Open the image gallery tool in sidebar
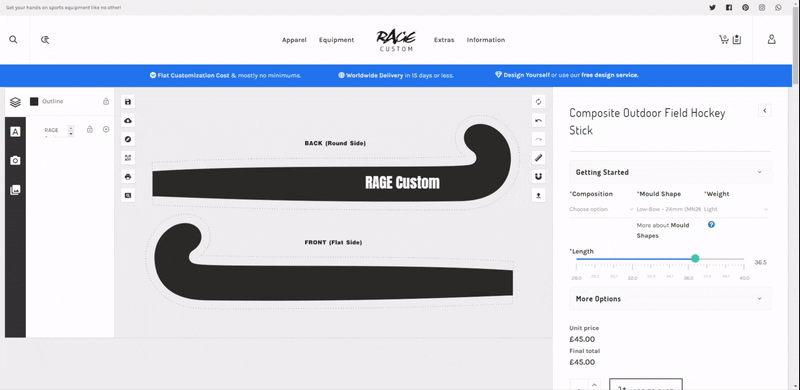The width and height of the screenshot is (800, 390). [15, 190]
